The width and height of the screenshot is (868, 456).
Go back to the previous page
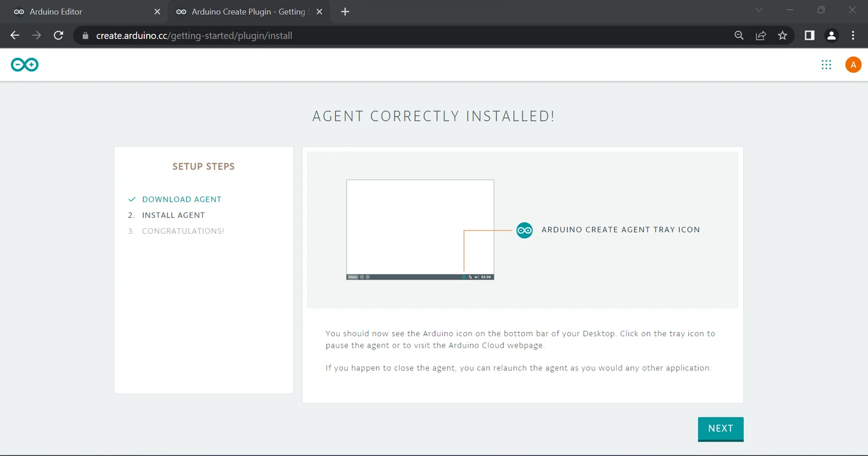(x=15, y=35)
